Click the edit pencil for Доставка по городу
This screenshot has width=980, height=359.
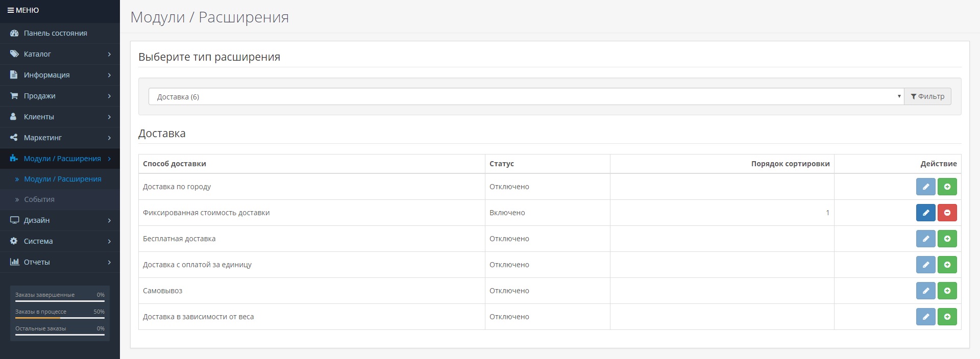(925, 187)
